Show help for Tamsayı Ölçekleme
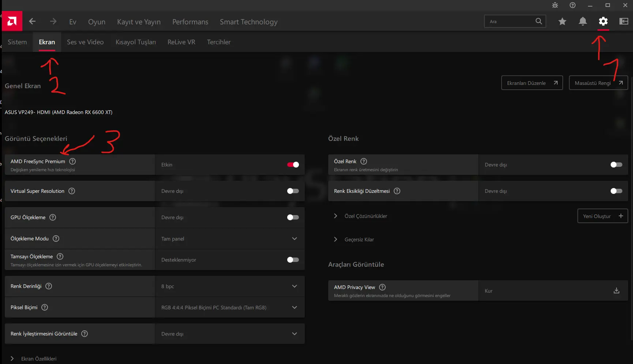Screen dimensions: 633x364 (60, 256)
